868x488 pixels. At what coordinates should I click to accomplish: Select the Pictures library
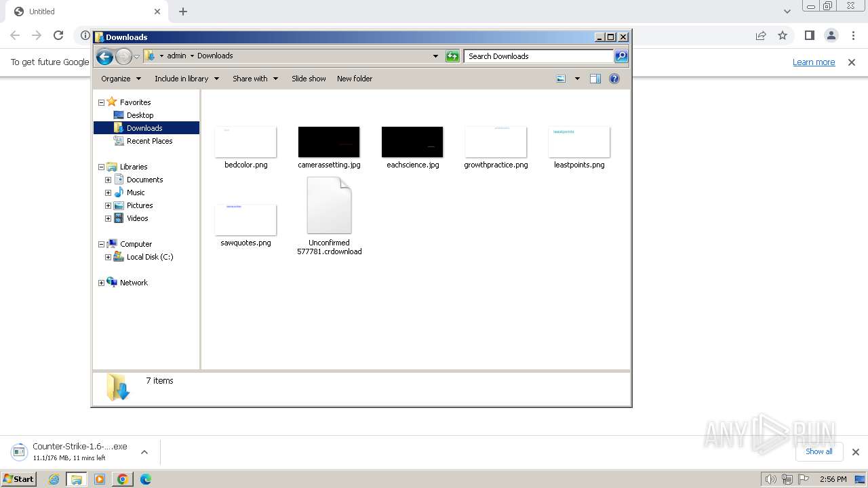pyautogui.click(x=140, y=205)
